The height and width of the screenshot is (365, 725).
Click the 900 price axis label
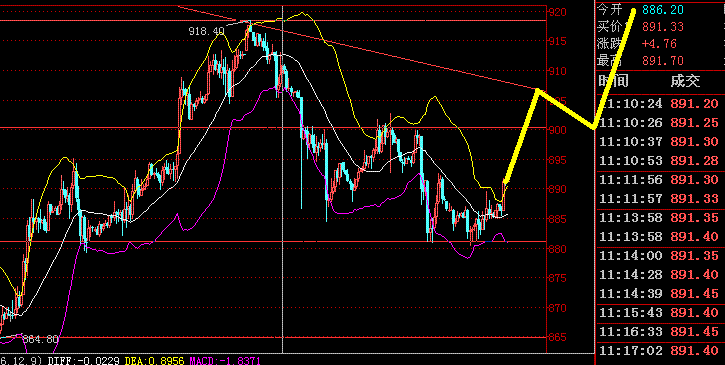[x=557, y=130]
